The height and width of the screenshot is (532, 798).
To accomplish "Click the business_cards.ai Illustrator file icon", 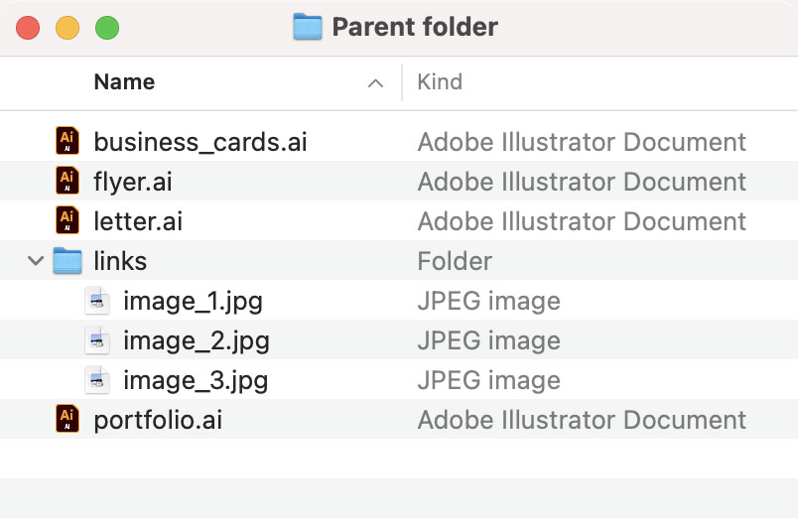I will 67,141.
